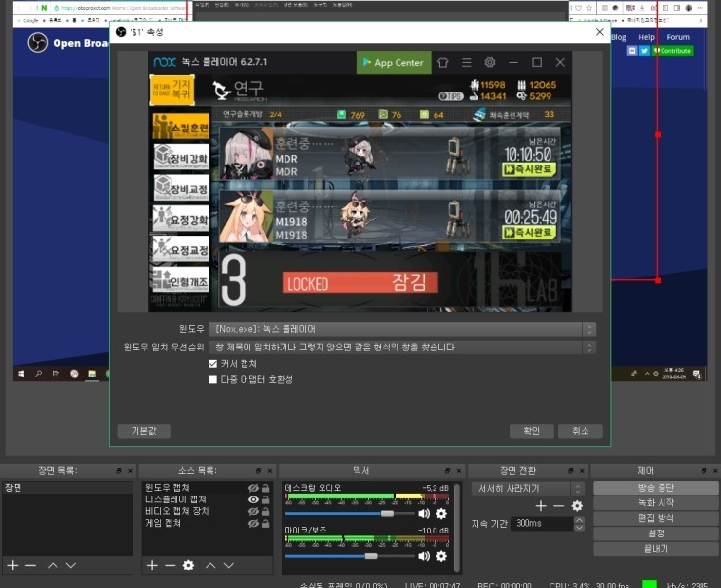The image size is (721, 588).
Task: Close the 장면 목록 panel
Action: point(130,471)
